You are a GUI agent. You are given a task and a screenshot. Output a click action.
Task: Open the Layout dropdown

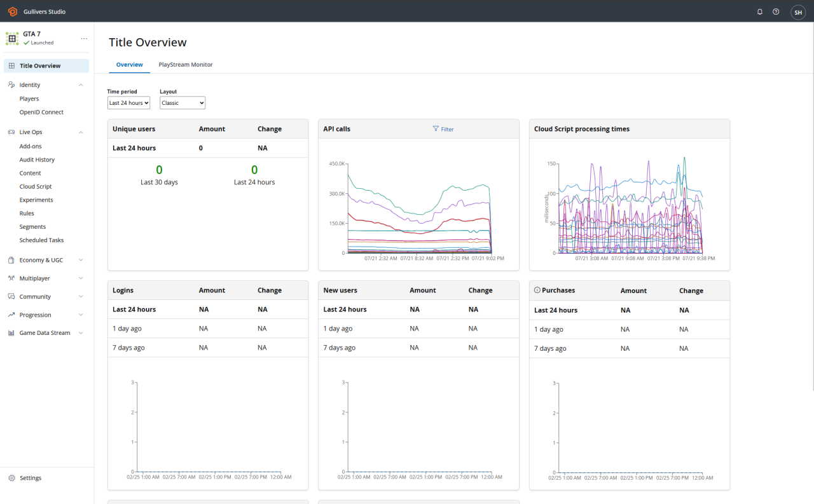183,102
